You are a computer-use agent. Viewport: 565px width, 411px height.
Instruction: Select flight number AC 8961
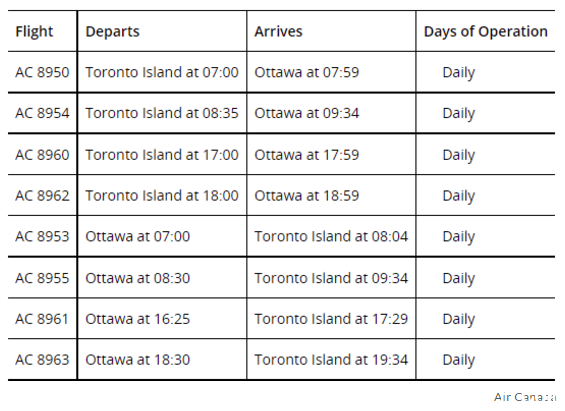point(42,319)
